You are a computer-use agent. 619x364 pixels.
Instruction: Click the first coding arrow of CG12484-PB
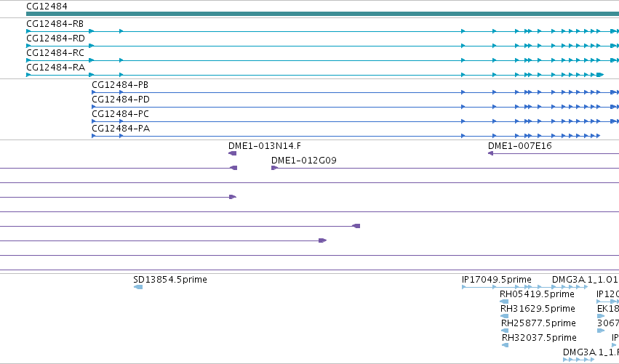(x=94, y=92)
